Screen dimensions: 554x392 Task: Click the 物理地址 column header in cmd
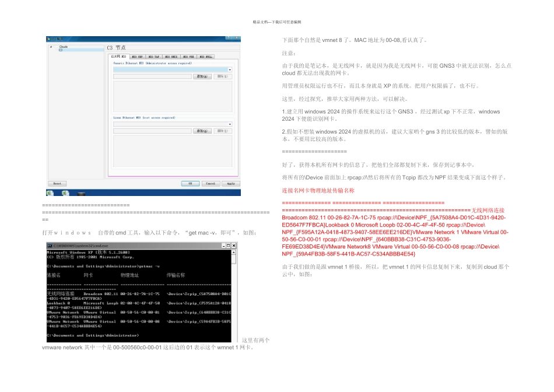tap(129, 275)
